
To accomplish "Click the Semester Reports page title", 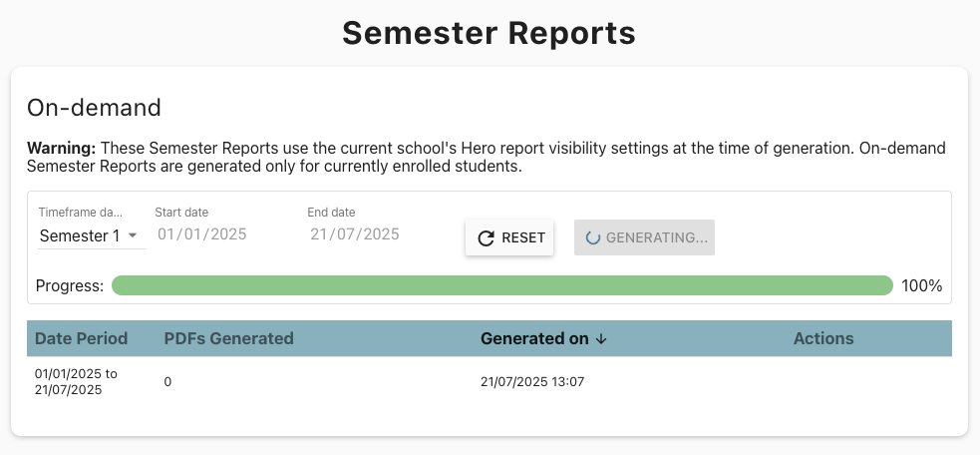I will (489, 33).
